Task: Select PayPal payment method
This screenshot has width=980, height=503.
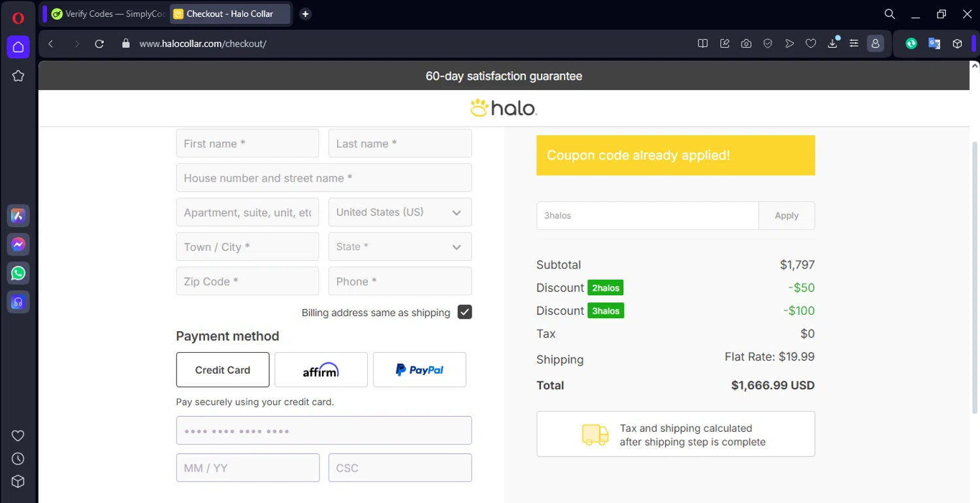Action: pyautogui.click(x=419, y=370)
